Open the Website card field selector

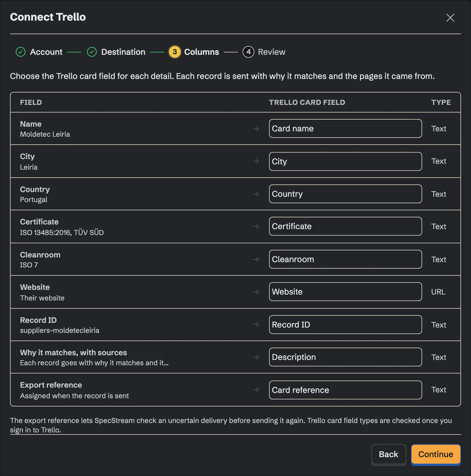coord(345,292)
